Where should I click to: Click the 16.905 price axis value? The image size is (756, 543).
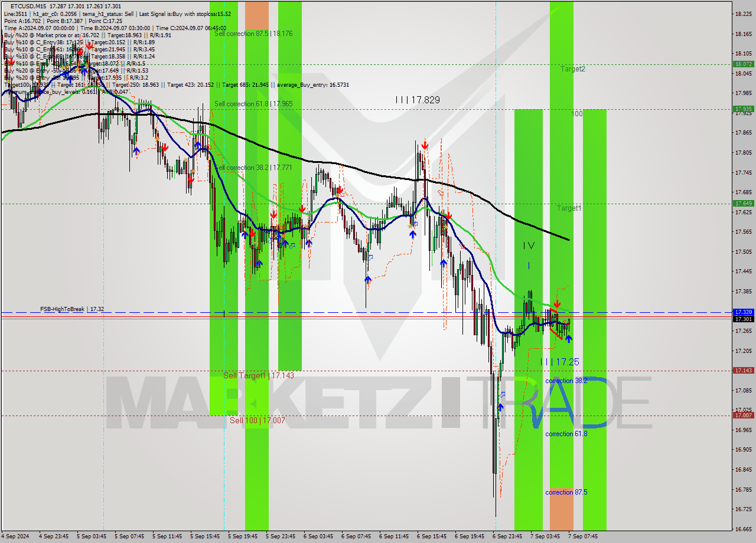click(743, 449)
